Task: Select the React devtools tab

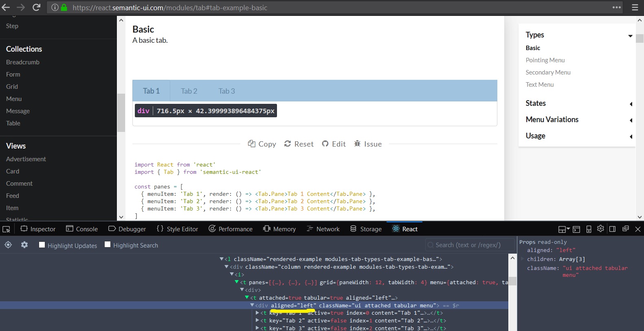Action: pyautogui.click(x=404, y=229)
